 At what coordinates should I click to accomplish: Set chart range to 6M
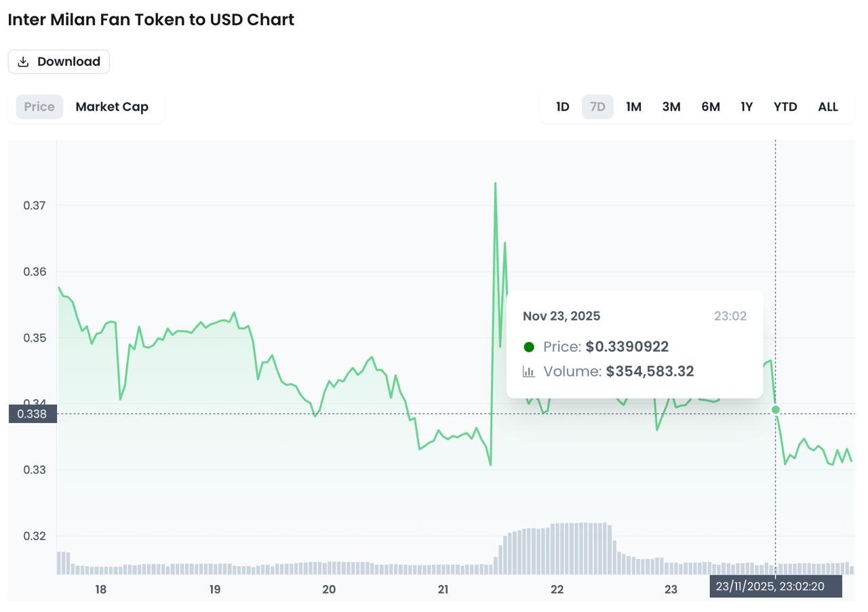click(x=710, y=106)
